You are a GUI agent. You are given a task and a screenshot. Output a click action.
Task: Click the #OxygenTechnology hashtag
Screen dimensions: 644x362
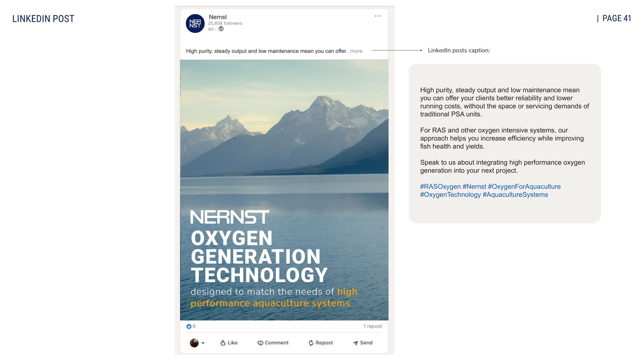point(451,195)
